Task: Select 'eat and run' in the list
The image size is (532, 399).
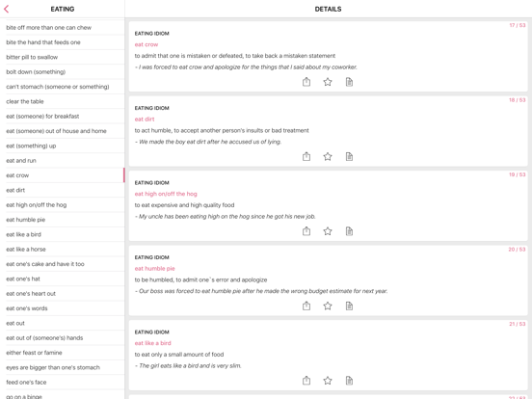Action: 63,161
